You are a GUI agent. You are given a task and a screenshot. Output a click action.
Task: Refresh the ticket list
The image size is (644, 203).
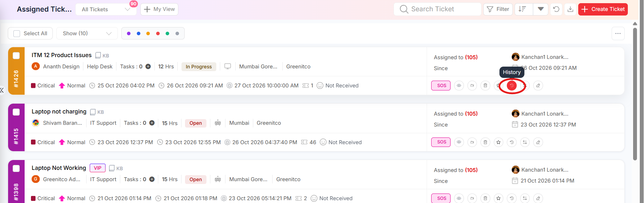556,9
